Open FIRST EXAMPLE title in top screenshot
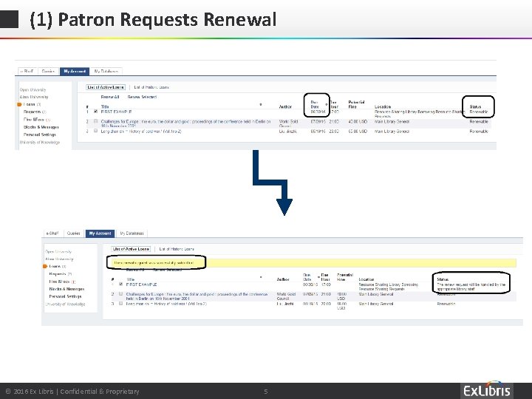Viewport: 532px width, 399px height. click(x=117, y=112)
